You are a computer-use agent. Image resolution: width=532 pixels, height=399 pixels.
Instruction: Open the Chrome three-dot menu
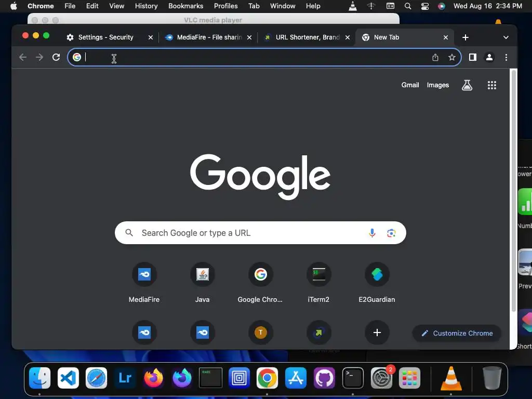click(x=506, y=57)
